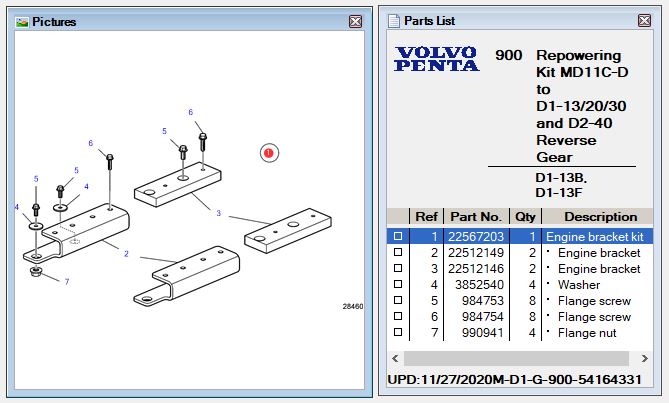Tick checkbox for part 22567203
The width and height of the screenshot is (669, 403).
(398, 236)
